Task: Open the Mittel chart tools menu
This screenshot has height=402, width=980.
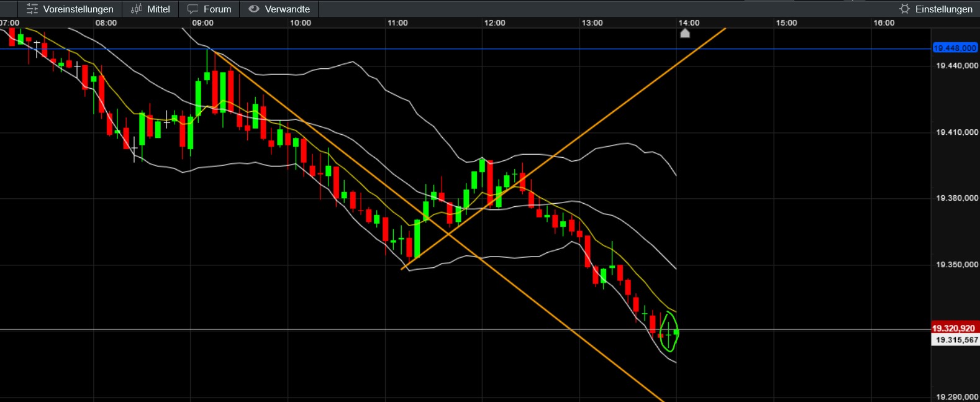Action: coord(150,9)
